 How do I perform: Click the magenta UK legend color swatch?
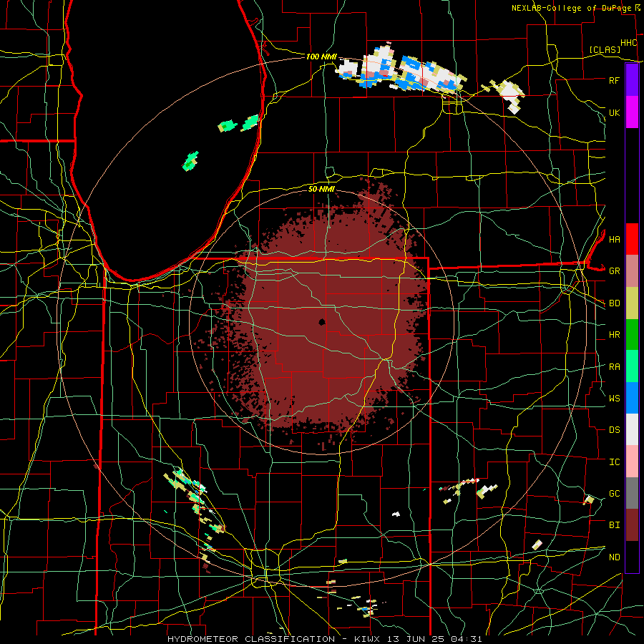632,112
